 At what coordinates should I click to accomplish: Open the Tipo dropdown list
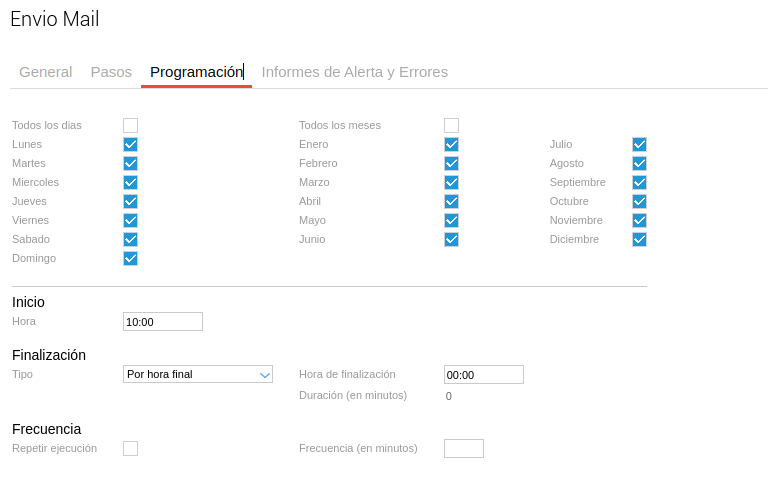pyautogui.click(x=198, y=374)
